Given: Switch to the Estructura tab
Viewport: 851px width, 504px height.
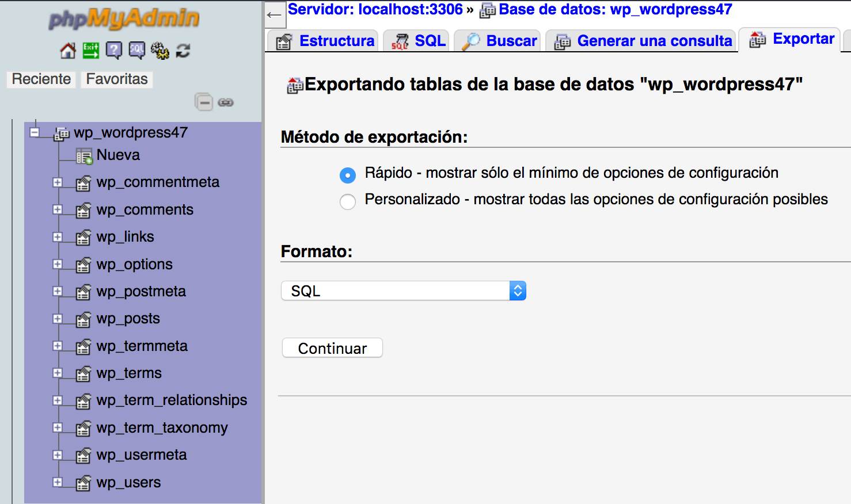Looking at the screenshot, I should pos(337,40).
